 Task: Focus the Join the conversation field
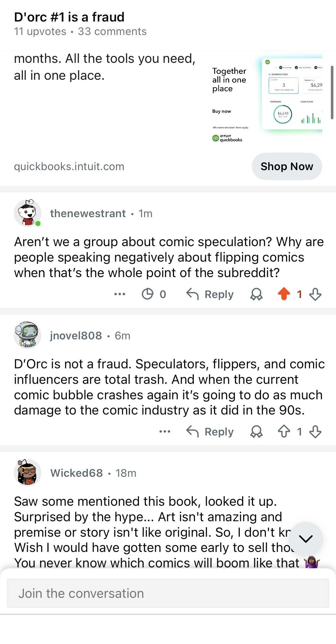coord(168,593)
